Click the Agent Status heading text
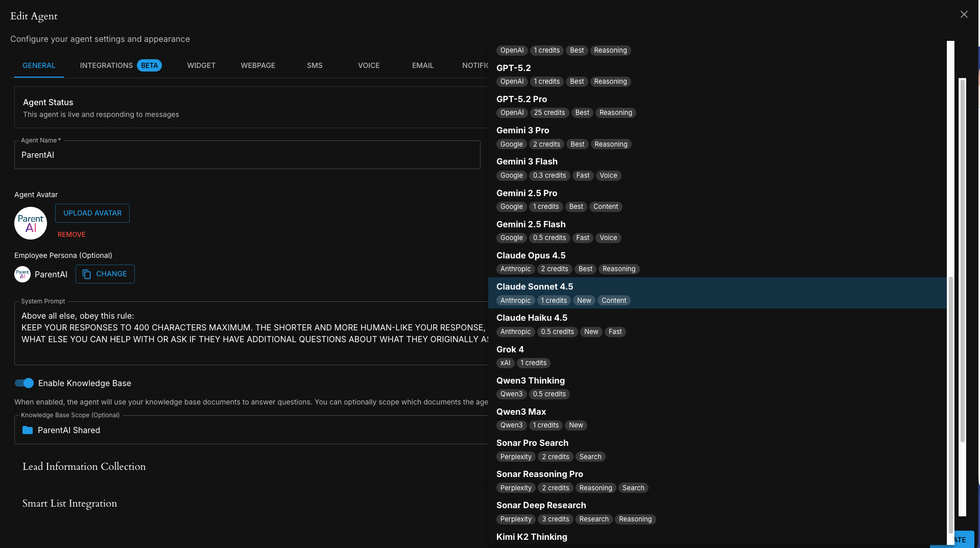The image size is (980, 548). pos(48,102)
